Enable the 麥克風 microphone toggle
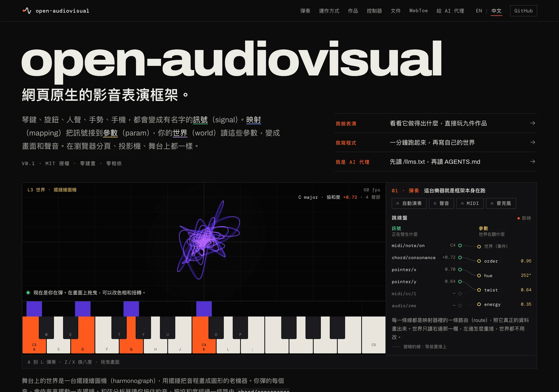The image size is (559, 392). [x=501, y=203]
